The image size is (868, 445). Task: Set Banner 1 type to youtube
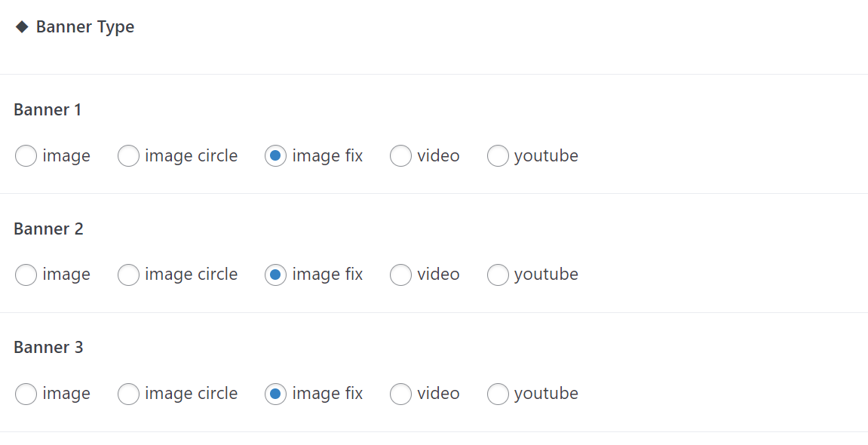pos(498,156)
